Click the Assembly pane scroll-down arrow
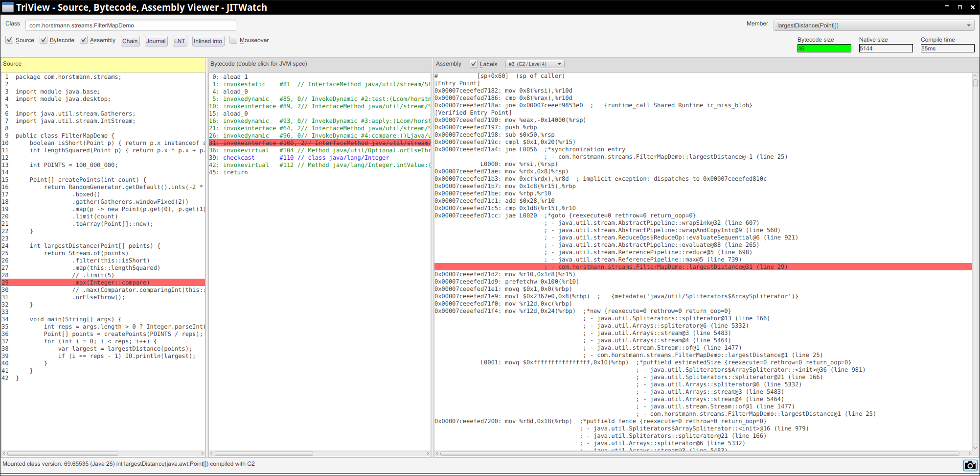This screenshot has height=476, width=980. 975,447
